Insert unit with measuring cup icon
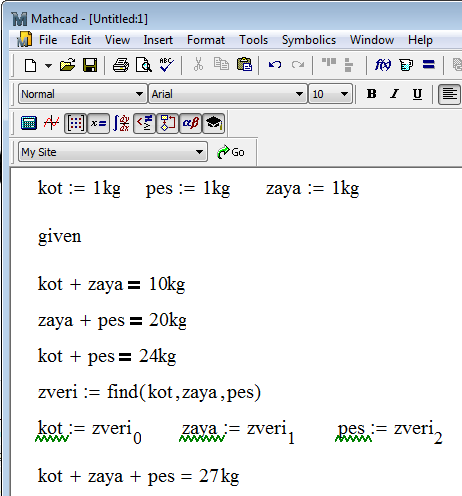 click(406, 65)
